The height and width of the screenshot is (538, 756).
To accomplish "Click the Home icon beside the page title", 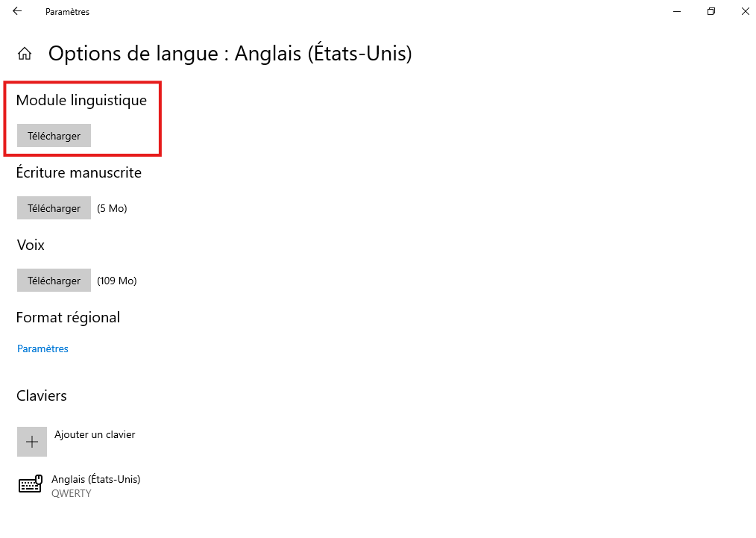I will click(x=25, y=54).
